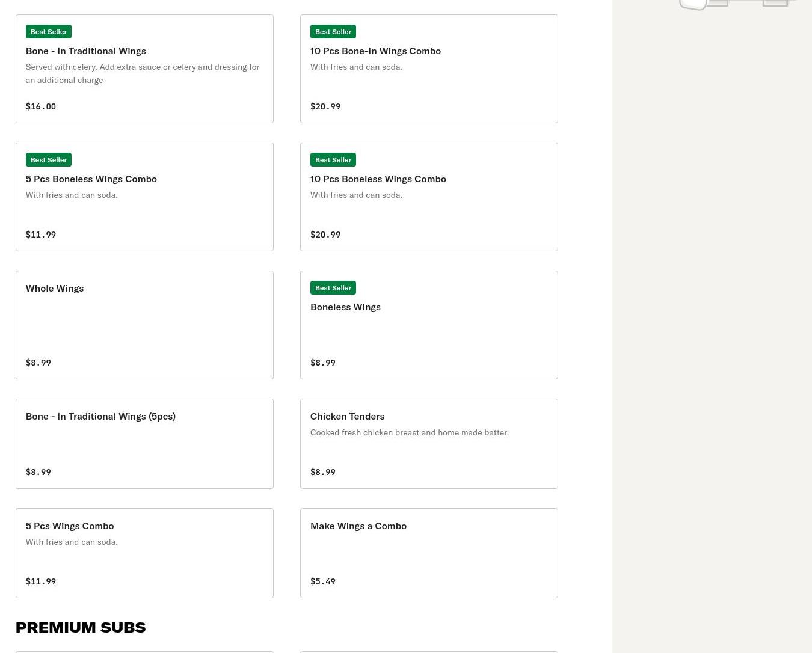This screenshot has height=653, width=812.
Task: Click the $20.99 price under 10 Pcs Bone-In Combo
Action: click(x=325, y=106)
